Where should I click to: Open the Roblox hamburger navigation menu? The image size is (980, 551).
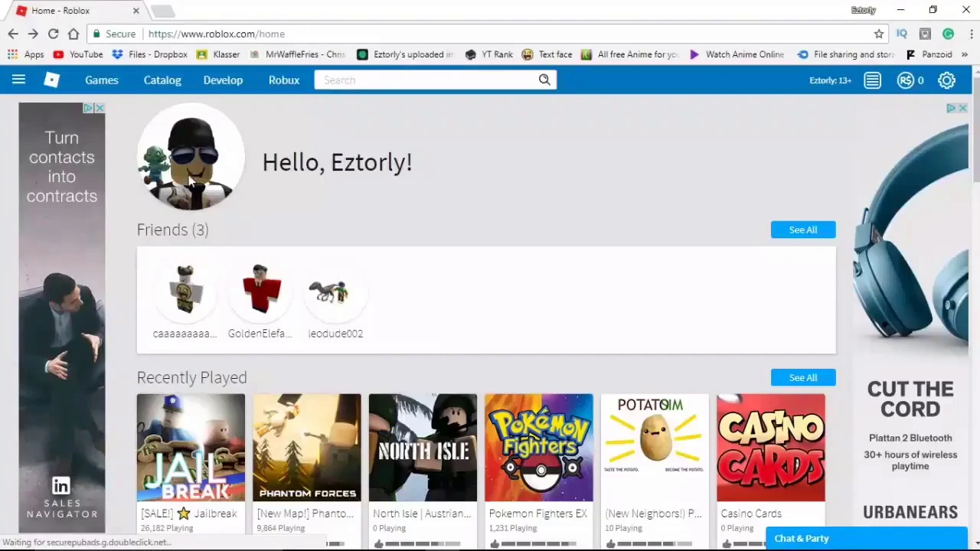point(18,80)
